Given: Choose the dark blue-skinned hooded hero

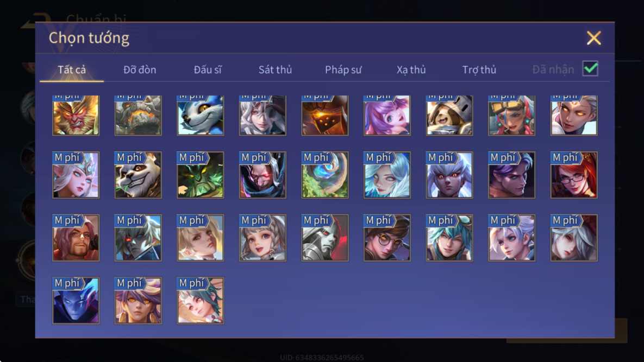Looking at the screenshot, I should [x=76, y=301].
